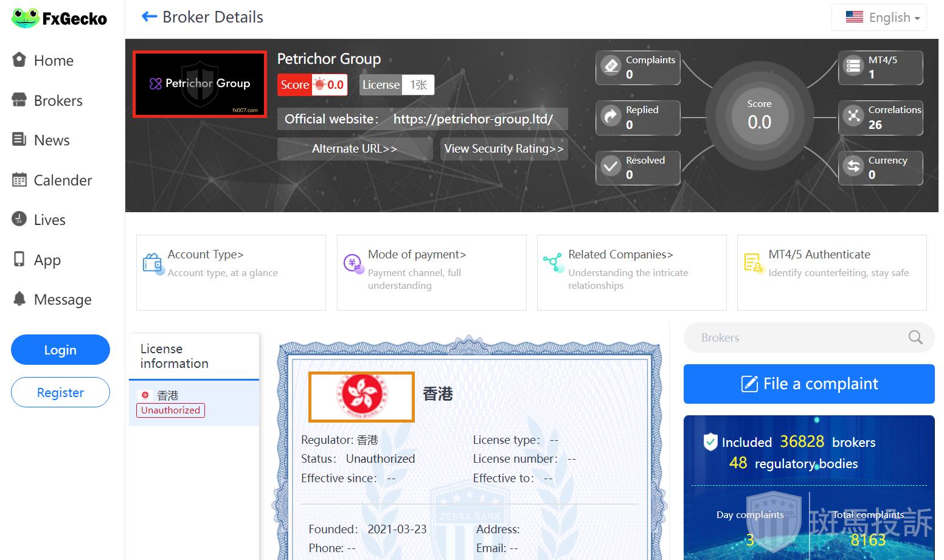This screenshot has height=560, width=944.
Task: Click the Correlations network icon
Action: click(853, 116)
